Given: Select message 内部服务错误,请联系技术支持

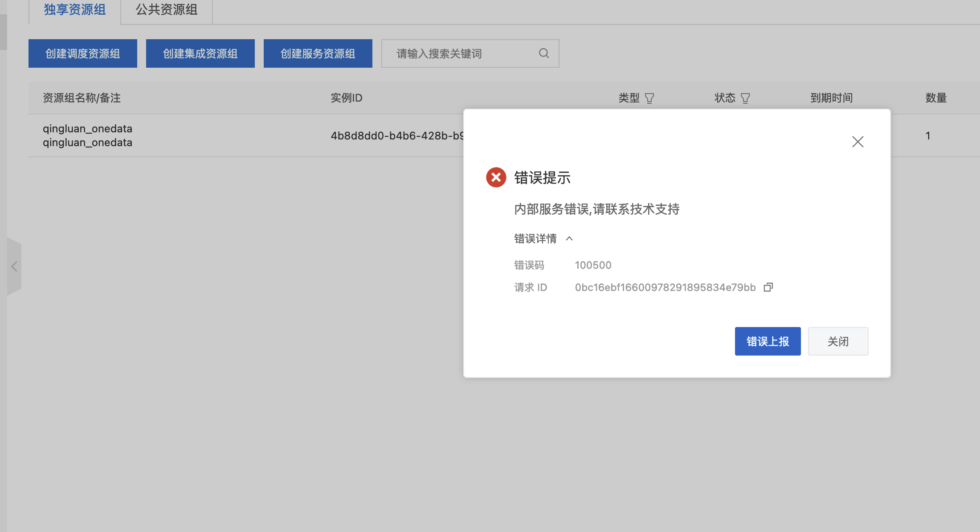Looking at the screenshot, I should (x=597, y=209).
